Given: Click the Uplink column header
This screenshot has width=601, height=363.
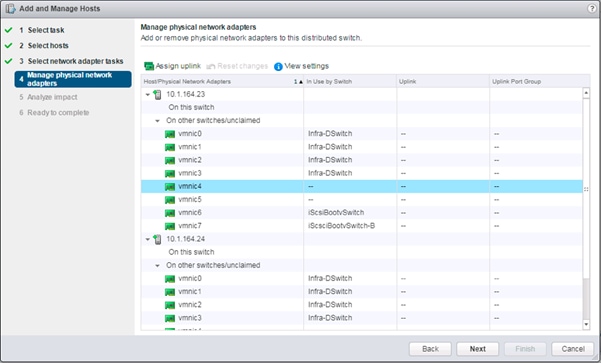Looking at the screenshot, I should 443,81.
